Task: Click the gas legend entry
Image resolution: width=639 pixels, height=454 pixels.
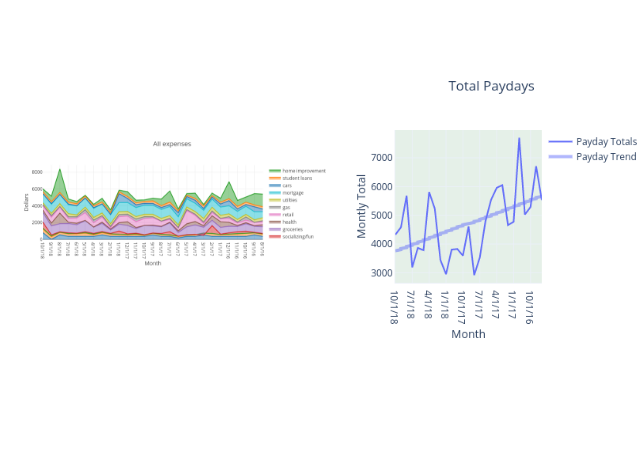Action: click(x=286, y=207)
